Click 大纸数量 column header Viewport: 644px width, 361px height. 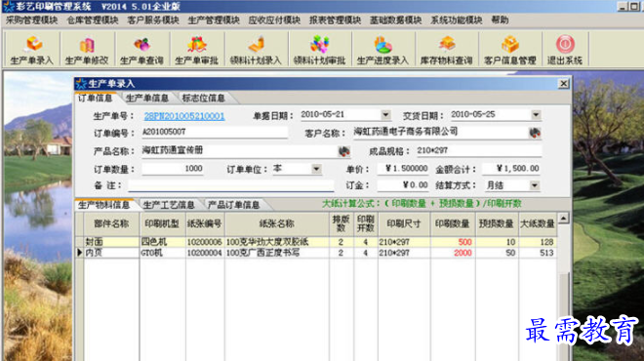pyautogui.click(x=538, y=223)
